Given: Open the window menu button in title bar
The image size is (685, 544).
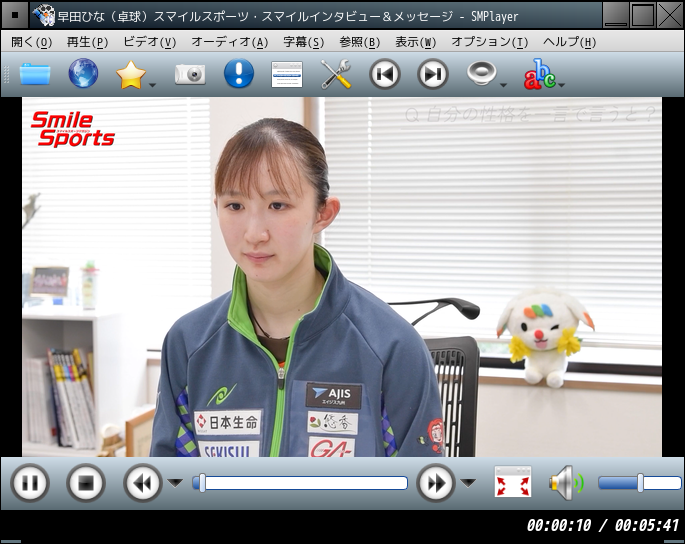Looking at the screenshot, I should (x=15, y=15).
